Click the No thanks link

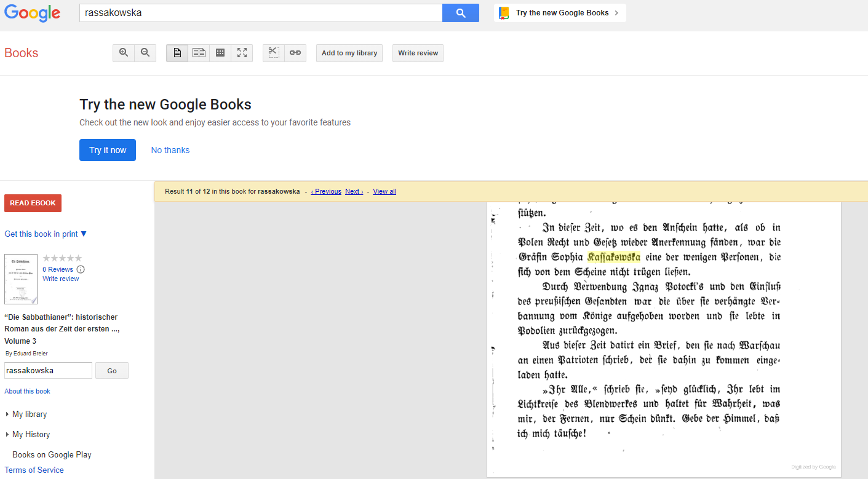[x=170, y=150]
